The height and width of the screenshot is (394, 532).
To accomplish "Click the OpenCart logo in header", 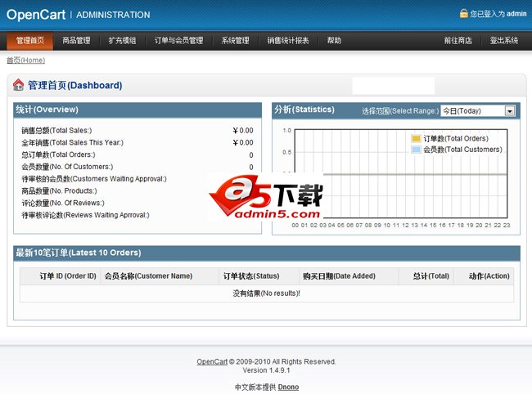I will (36, 15).
